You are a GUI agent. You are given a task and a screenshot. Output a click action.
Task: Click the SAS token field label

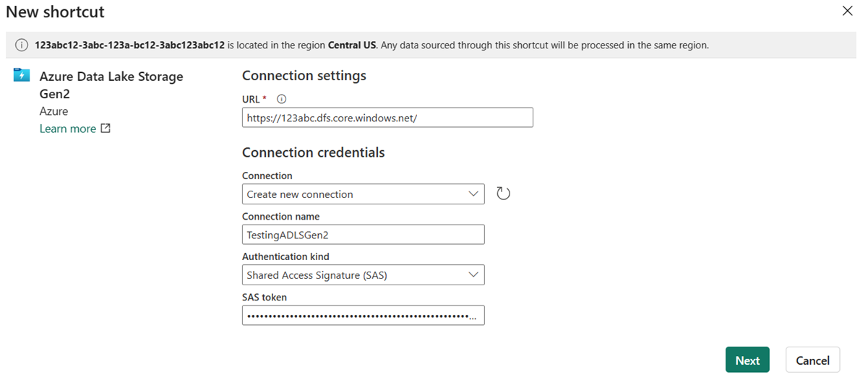pos(265,297)
